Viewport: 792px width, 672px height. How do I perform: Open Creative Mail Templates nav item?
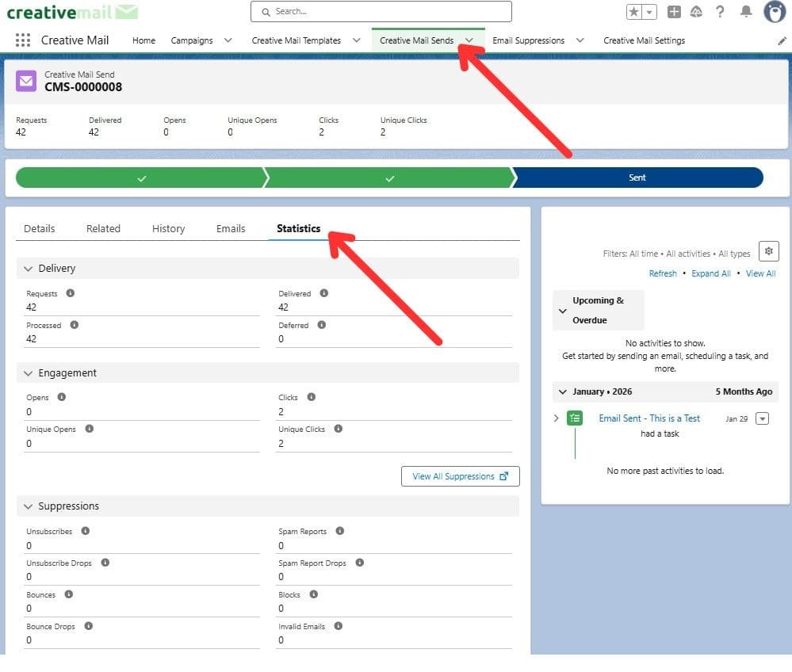click(297, 40)
